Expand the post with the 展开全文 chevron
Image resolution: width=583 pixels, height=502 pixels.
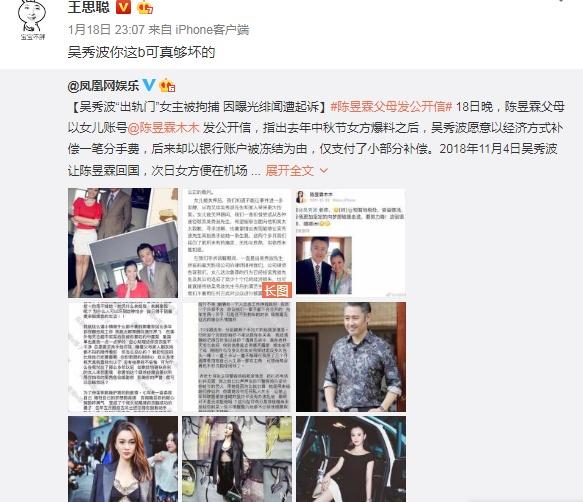323,171
